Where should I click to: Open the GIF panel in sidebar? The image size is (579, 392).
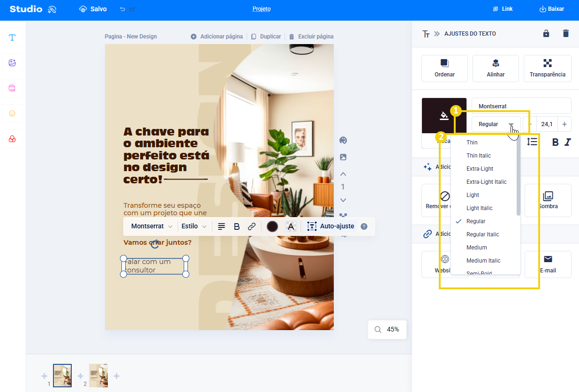point(12,88)
